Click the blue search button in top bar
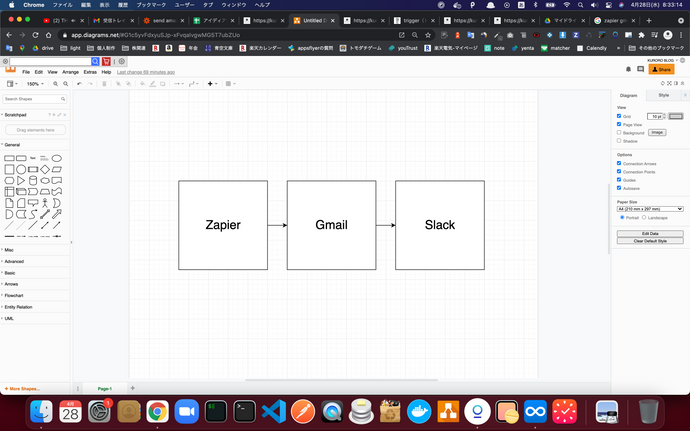690x431 pixels. coord(95,61)
